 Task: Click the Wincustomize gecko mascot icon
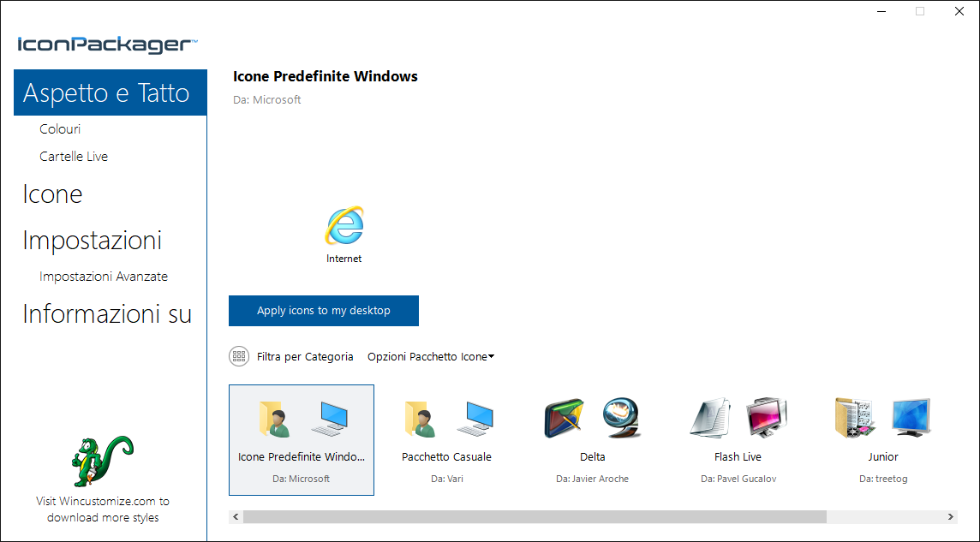103,462
